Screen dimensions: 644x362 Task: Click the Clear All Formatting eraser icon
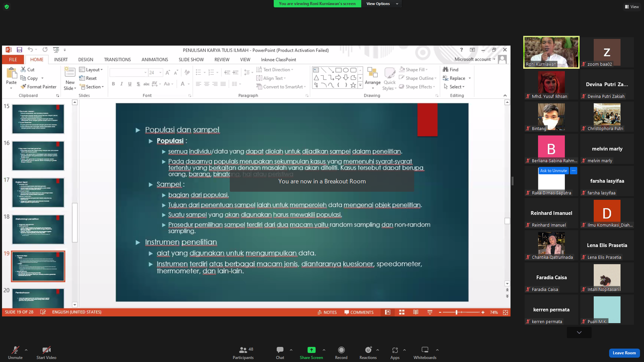click(x=187, y=72)
